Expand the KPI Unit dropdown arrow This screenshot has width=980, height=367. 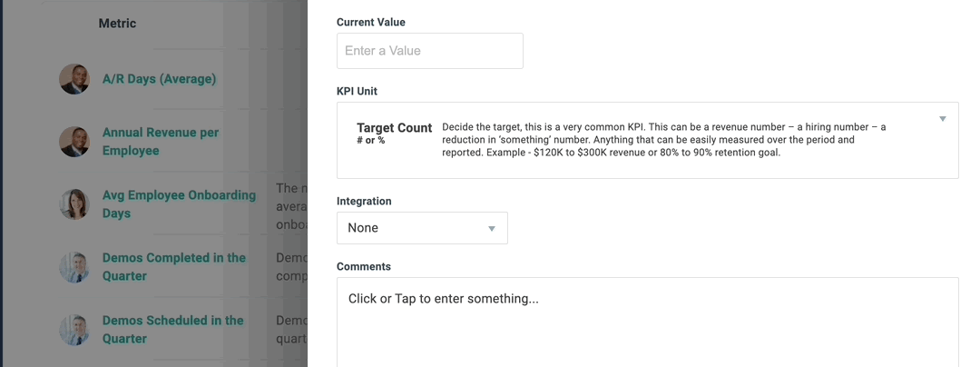943,119
